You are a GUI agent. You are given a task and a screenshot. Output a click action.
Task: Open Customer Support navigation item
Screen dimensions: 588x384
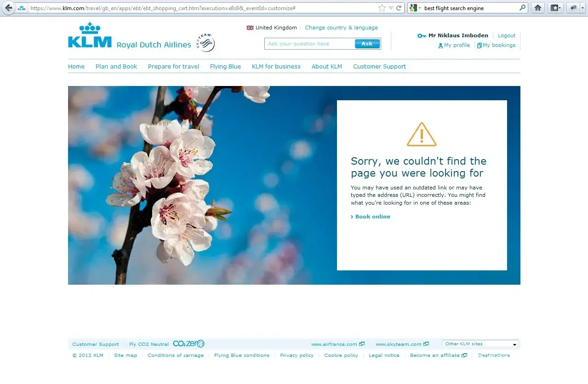[379, 66]
